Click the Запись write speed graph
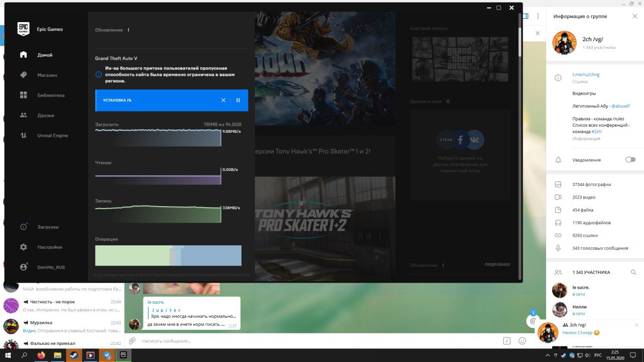 pos(158,214)
